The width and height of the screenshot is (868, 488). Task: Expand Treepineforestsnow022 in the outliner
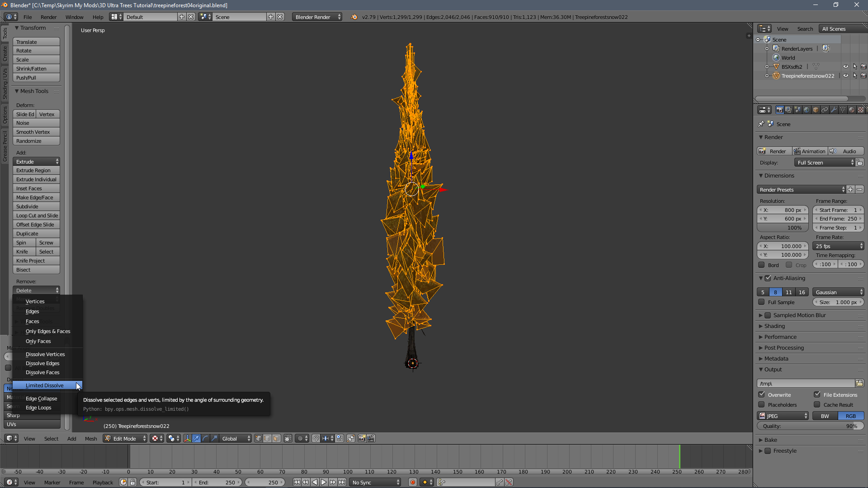click(767, 75)
